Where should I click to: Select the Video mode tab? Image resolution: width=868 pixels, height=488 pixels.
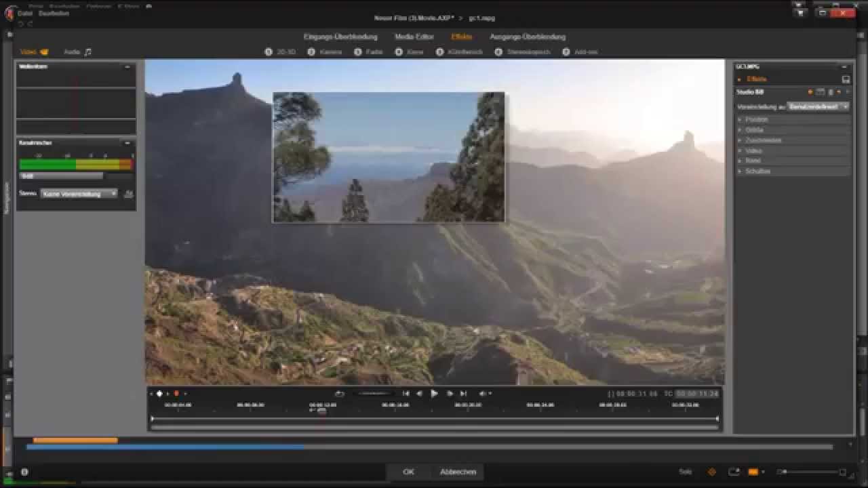(34, 52)
